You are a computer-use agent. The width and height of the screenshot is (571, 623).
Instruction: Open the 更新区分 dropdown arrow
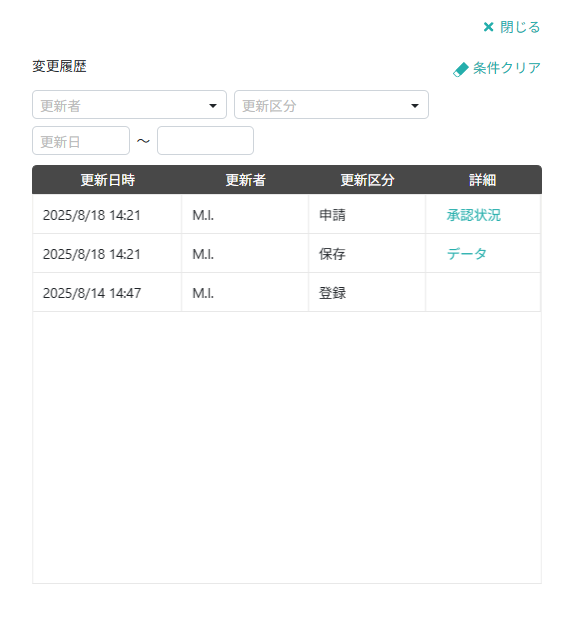[x=415, y=106]
